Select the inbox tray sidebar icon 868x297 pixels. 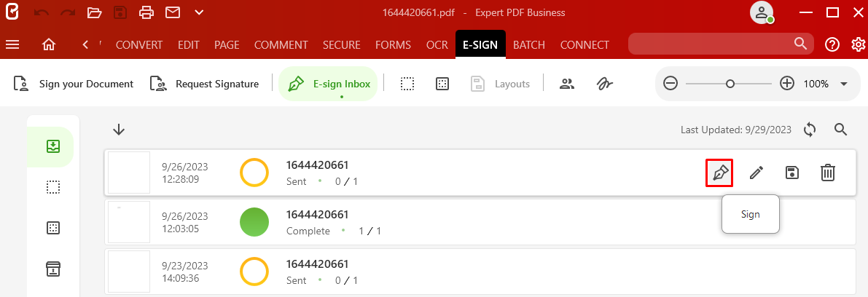click(53, 146)
